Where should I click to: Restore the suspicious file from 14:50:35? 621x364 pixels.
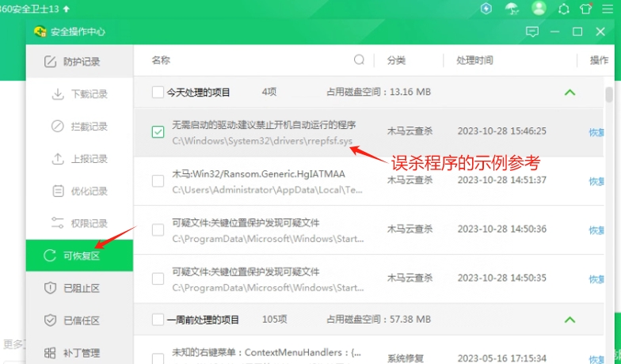tap(596, 279)
